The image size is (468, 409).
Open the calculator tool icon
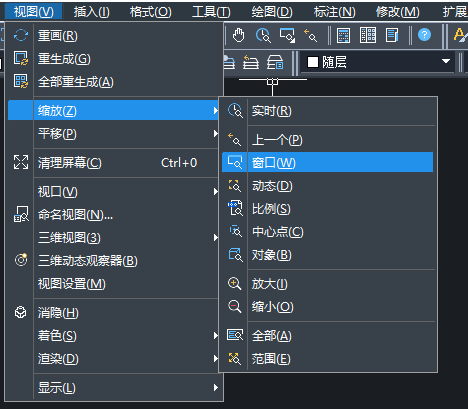[x=343, y=35]
